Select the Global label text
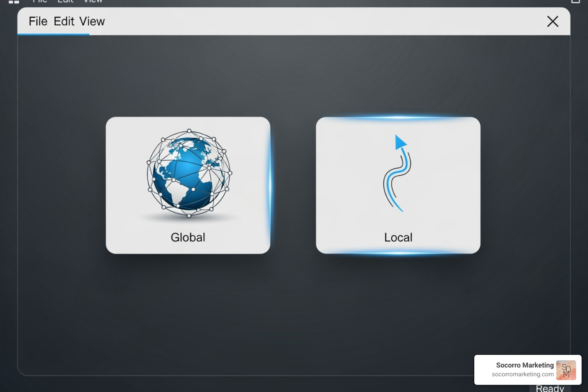Image resolution: width=588 pixels, height=392 pixels. [x=188, y=237]
